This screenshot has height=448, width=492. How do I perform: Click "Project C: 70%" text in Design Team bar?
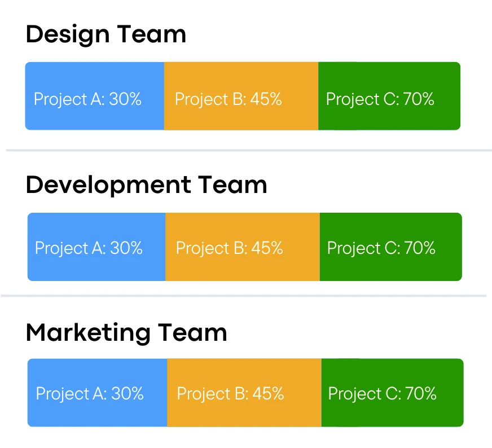coord(380,99)
